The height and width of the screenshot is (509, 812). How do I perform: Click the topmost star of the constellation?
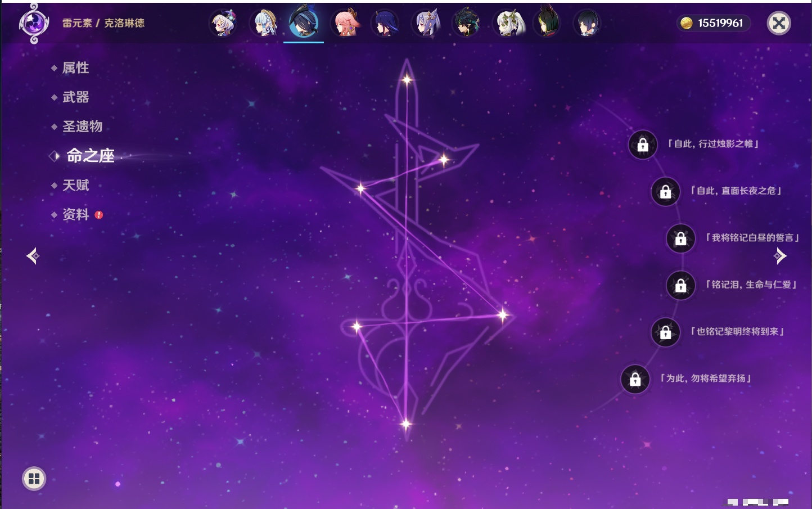407,80
